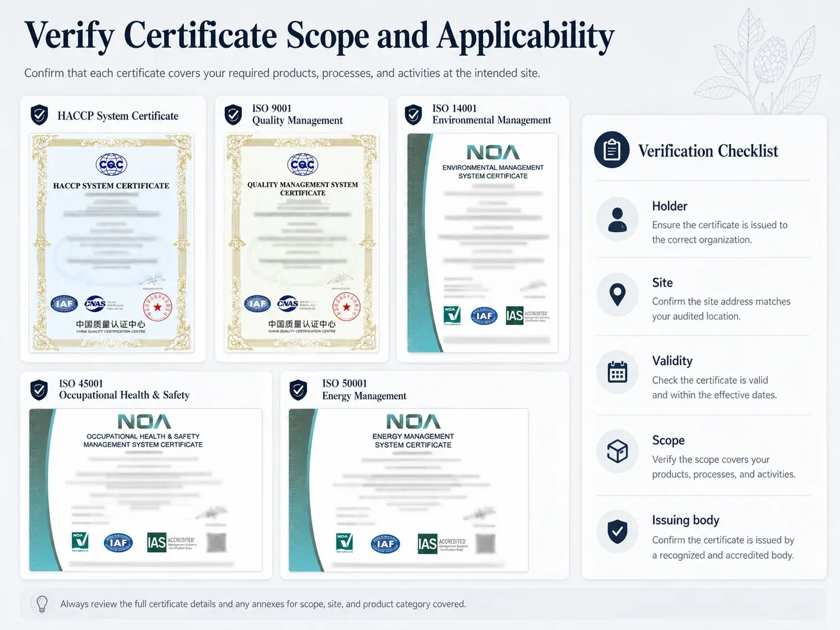The width and height of the screenshot is (840, 630).
Task: Select the shield checkmark icon next to Issuing body
Action: click(617, 531)
